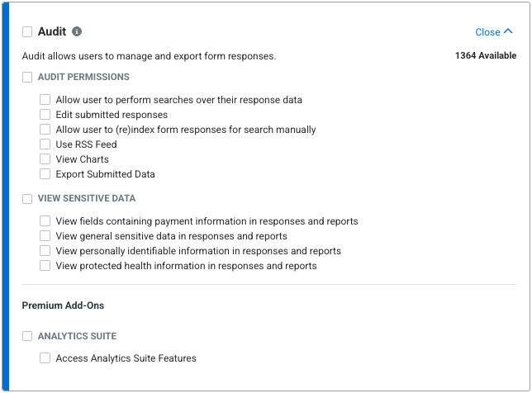Check View personally identifiable information
Screen dimensions: 532x393
[45, 251]
